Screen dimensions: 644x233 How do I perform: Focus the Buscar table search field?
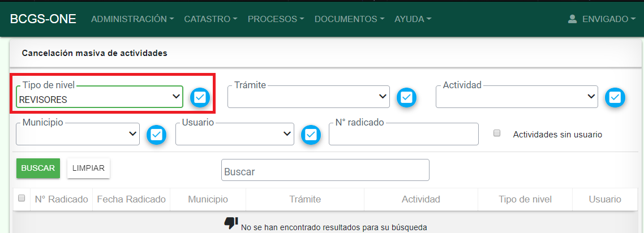325,170
